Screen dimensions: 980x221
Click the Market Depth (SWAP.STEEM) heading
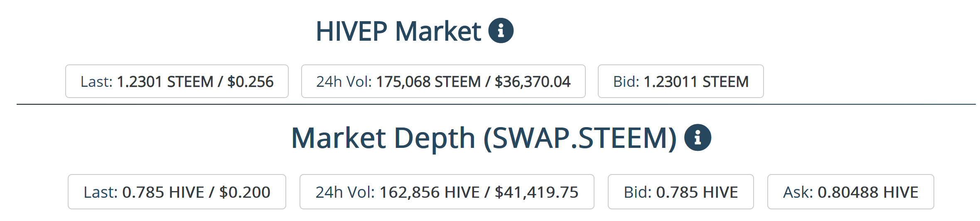pyautogui.click(x=484, y=138)
